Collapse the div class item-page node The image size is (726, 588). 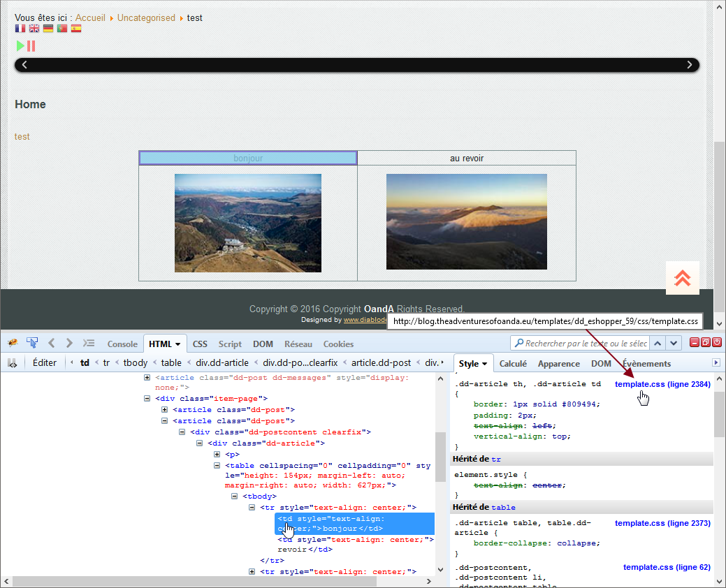pos(147,398)
